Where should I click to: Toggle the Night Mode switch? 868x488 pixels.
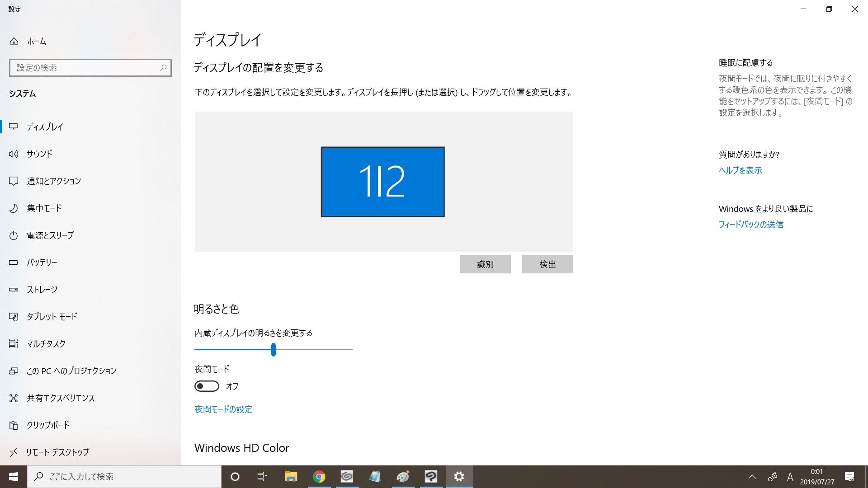(x=207, y=386)
